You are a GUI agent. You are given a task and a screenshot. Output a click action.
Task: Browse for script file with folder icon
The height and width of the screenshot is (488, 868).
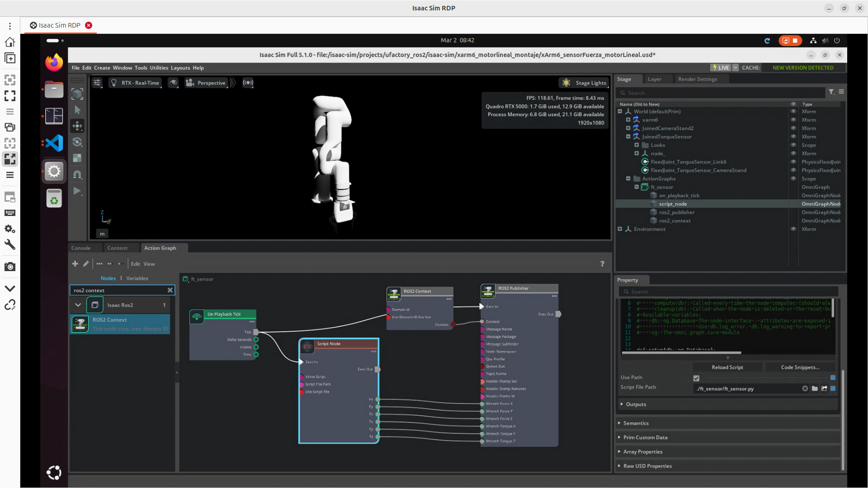pos(815,389)
